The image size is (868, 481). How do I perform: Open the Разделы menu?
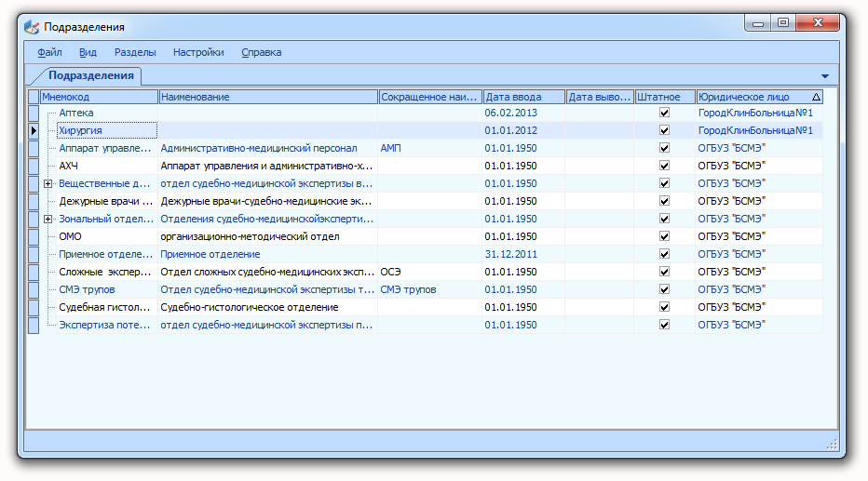(135, 52)
